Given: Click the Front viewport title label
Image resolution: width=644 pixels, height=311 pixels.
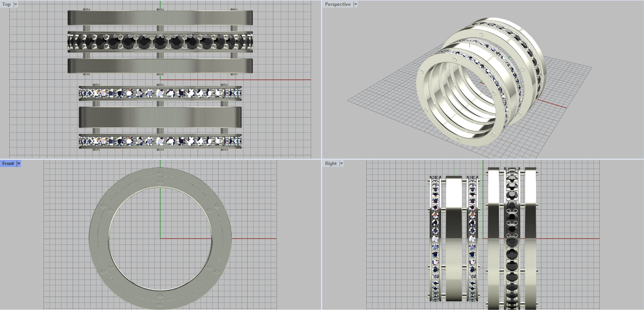Looking at the screenshot, I should click(8, 164).
